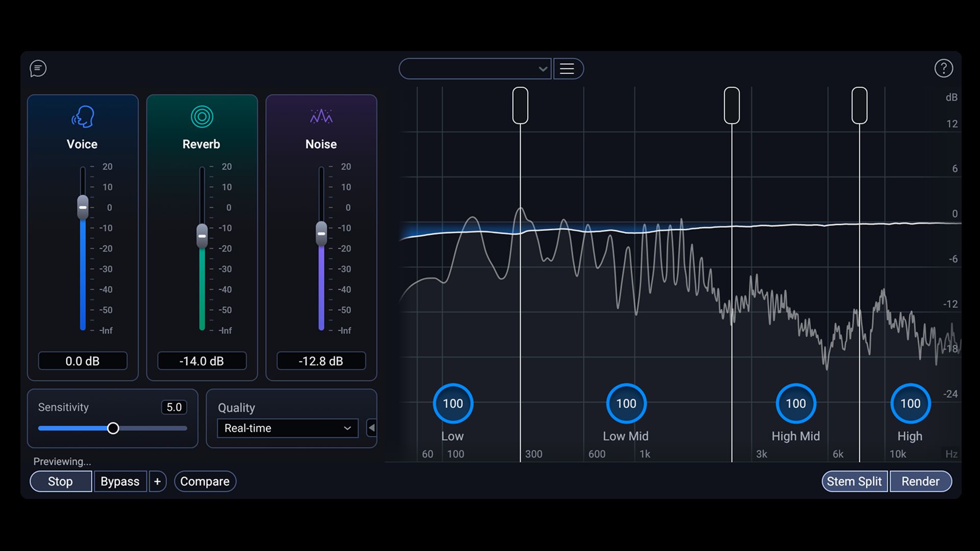Open the feedback chat bubble icon
The image size is (980, 551).
(x=38, y=68)
